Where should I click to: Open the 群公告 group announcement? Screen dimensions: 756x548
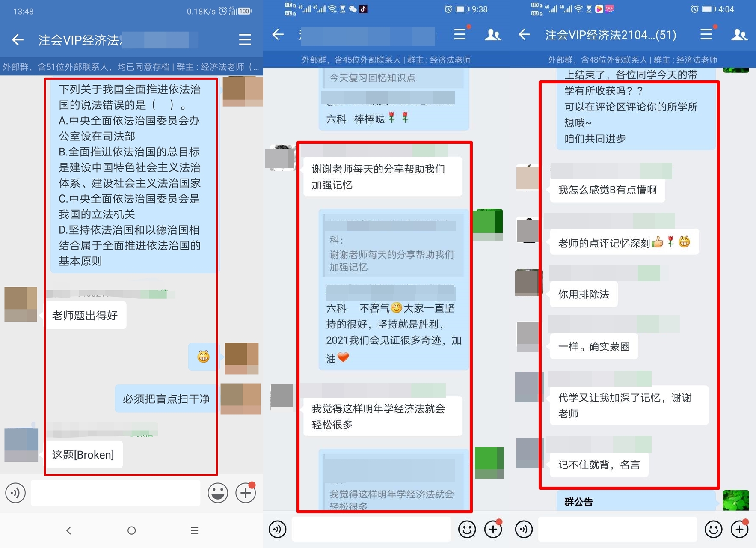(578, 501)
